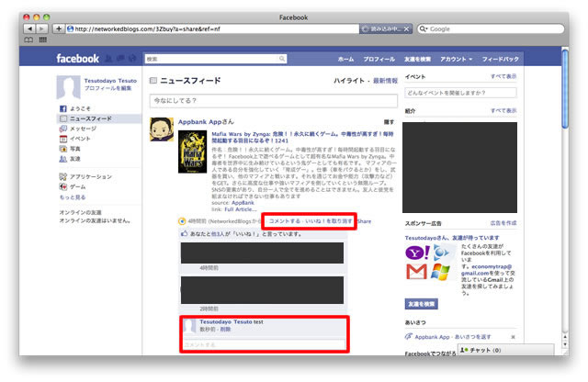The image size is (588, 382).
Task: Open ホーム in the top navigation
Action: pyautogui.click(x=345, y=59)
